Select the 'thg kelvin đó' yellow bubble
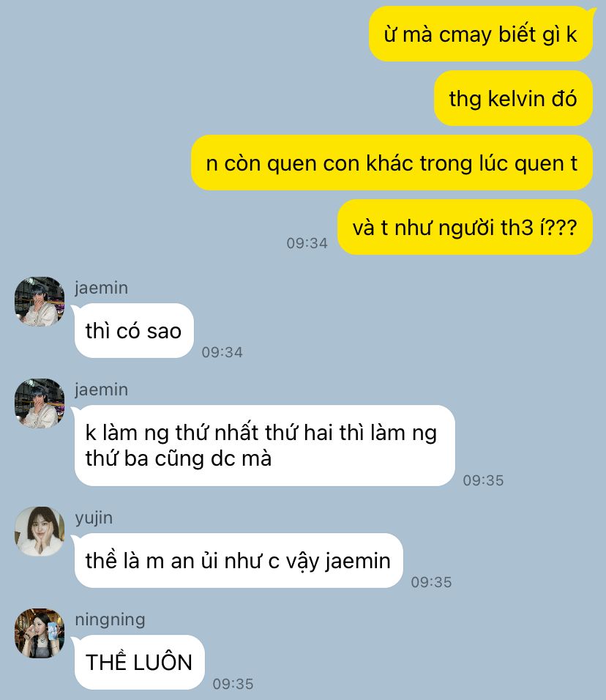The image size is (606, 700). point(513,98)
